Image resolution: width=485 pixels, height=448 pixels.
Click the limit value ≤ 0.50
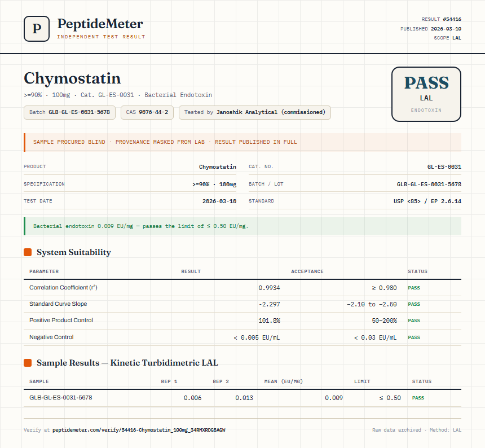[x=390, y=398]
